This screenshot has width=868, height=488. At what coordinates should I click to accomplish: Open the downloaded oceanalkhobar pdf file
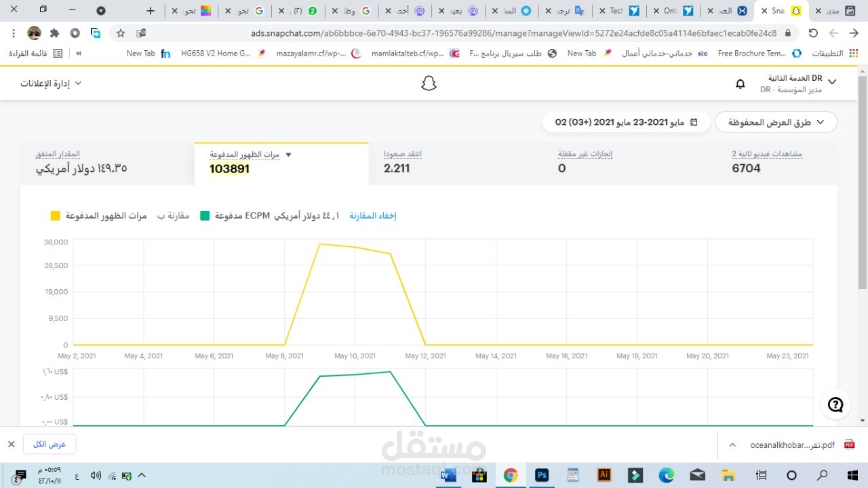[x=791, y=445]
